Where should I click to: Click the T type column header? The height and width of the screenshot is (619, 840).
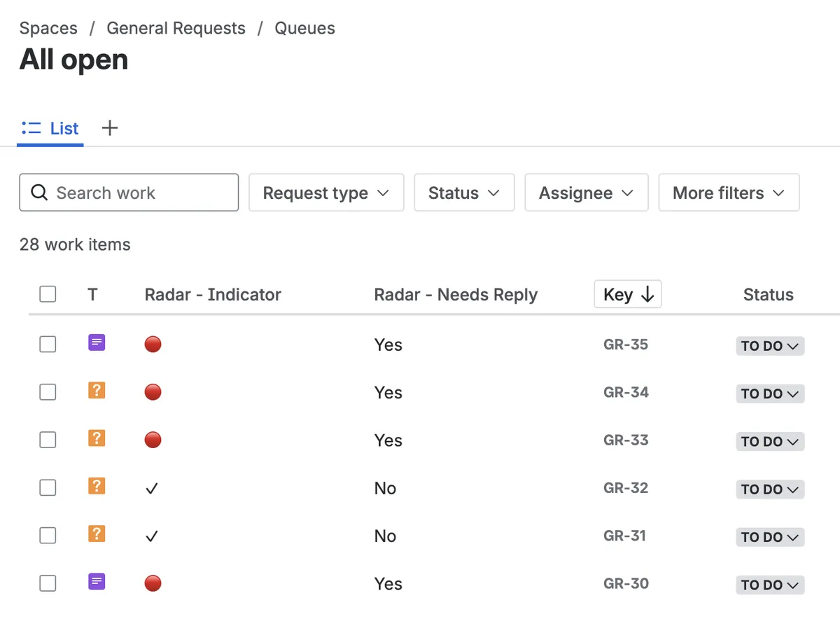point(92,295)
